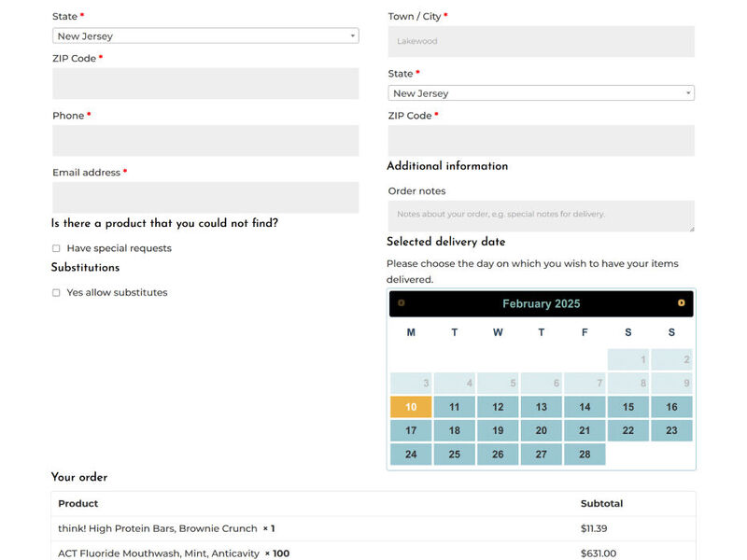
Task: Pick February 26 delivery date
Action: coord(498,455)
